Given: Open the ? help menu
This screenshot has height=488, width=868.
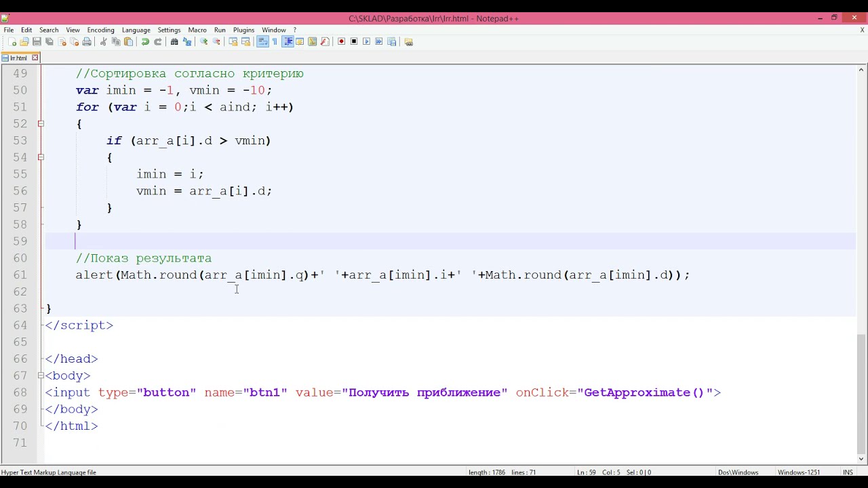Looking at the screenshot, I should pyautogui.click(x=294, y=30).
